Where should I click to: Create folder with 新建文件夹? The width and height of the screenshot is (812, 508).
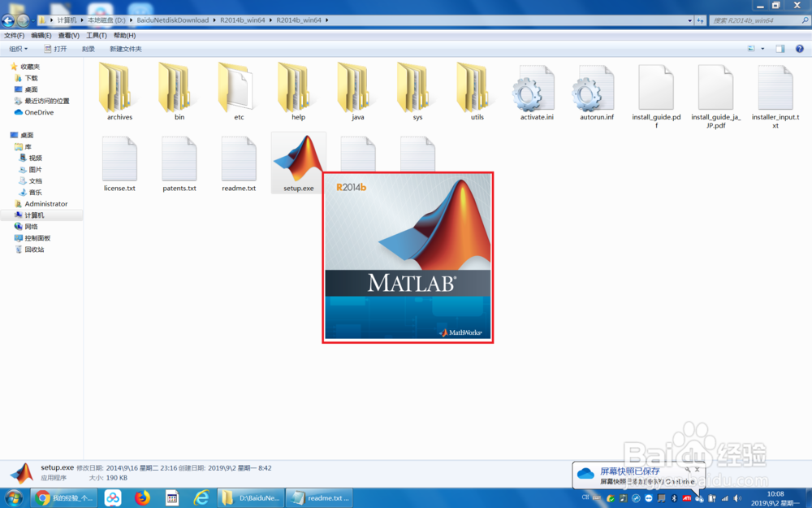(125, 49)
